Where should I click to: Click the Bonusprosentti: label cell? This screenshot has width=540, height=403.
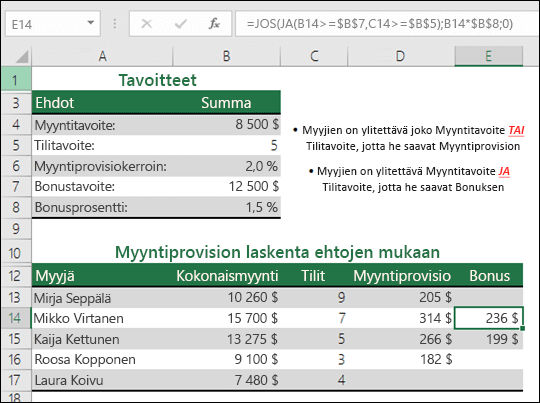point(102,207)
